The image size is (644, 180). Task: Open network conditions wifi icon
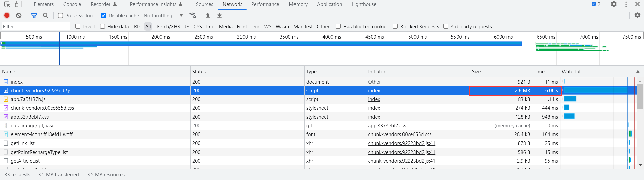point(193,15)
